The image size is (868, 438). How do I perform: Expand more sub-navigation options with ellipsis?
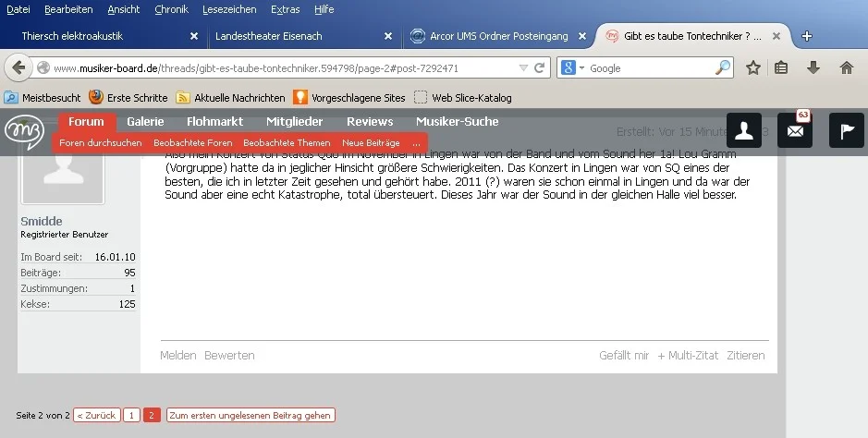point(416,142)
